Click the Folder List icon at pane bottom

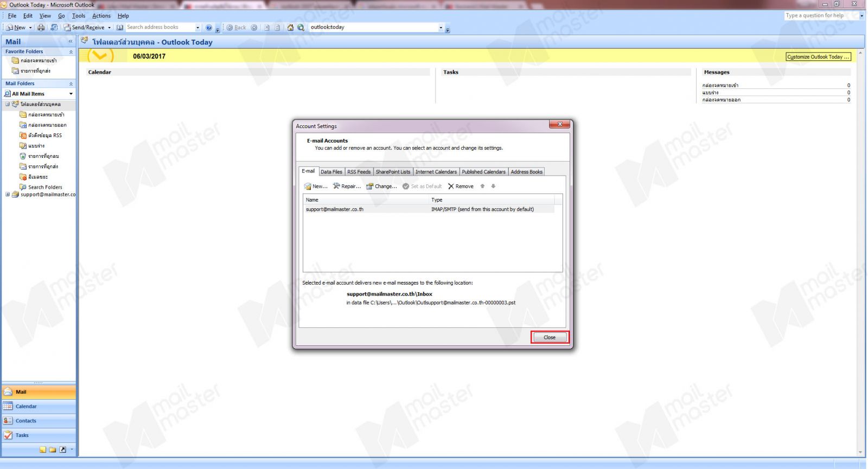coord(53,449)
